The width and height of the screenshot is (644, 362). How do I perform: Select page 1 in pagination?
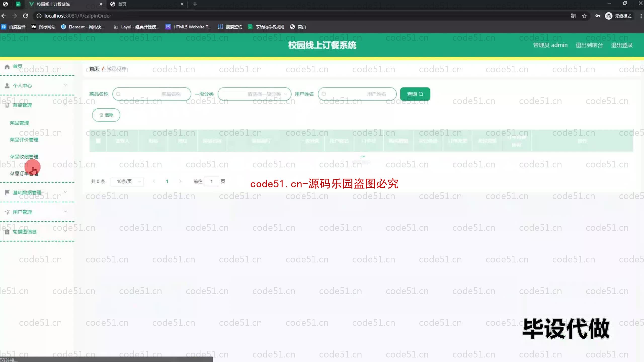pyautogui.click(x=167, y=181)
